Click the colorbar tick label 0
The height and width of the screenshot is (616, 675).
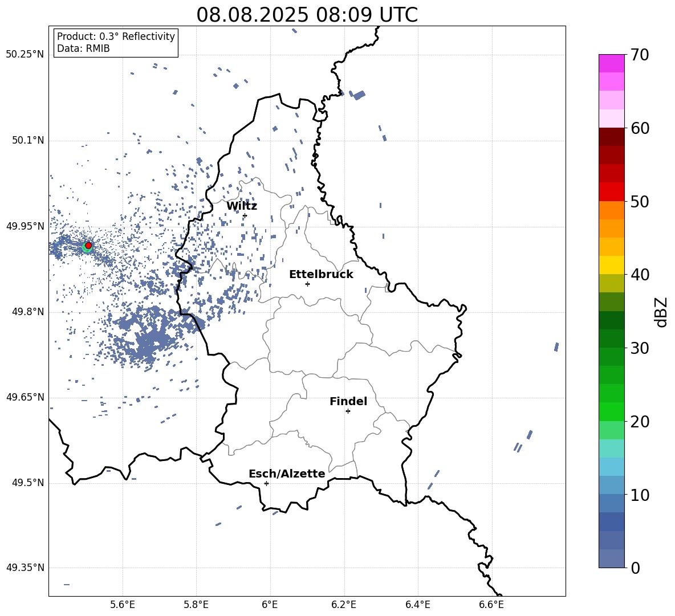[x=635, y=568]
